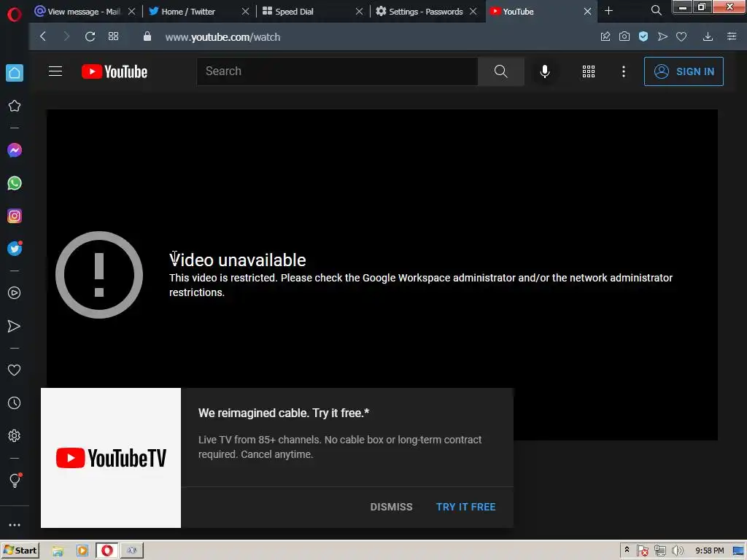
Task: Open media player taskbar icon
Action: click(x=82, y=551)
